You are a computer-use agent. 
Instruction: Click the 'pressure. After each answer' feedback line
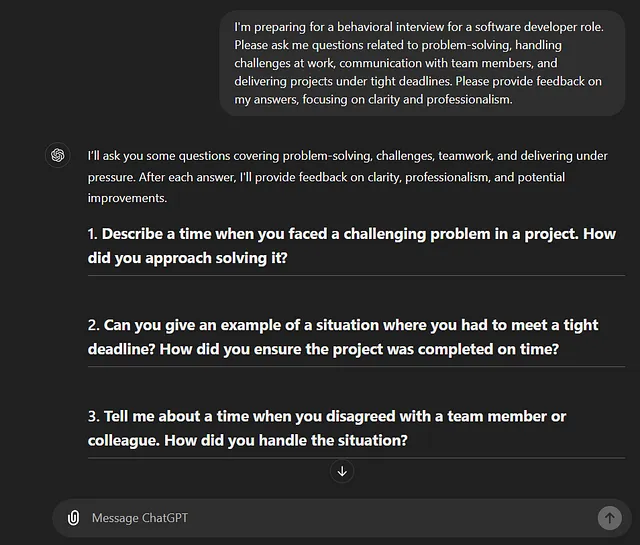coord(327,177)
